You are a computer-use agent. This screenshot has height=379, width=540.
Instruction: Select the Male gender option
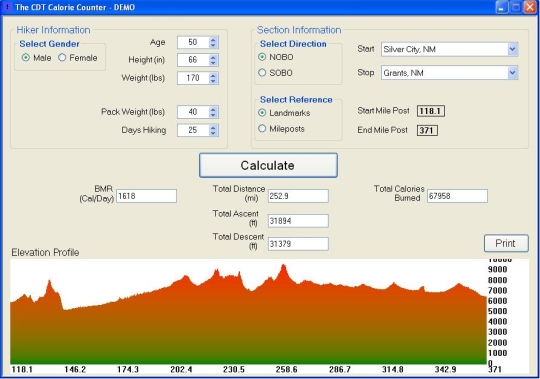(x=26, y=57)
